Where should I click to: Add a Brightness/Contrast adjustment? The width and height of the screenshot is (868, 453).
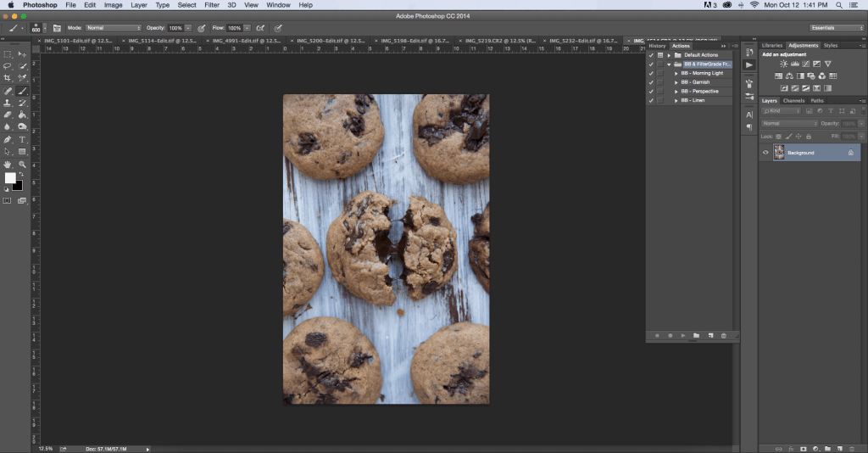[783, 64]
